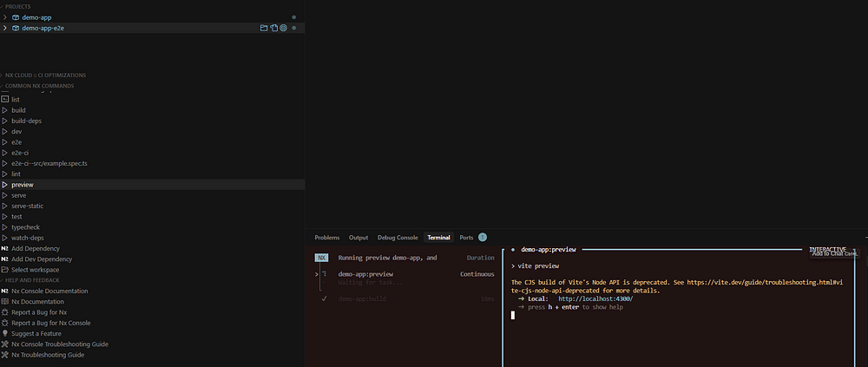The image size is (868, 367).
Task: Reveal demo-app-e2e folder in explorer icon
Action: 264,28
